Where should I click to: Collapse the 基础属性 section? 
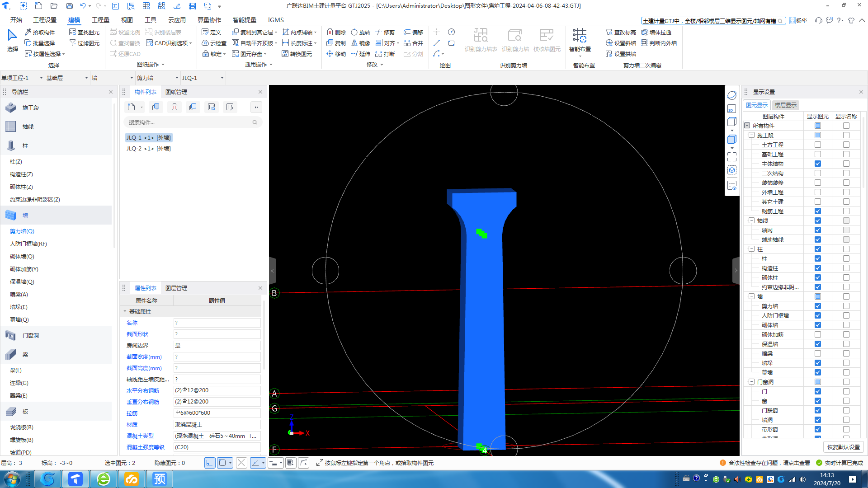coord(125,311)
